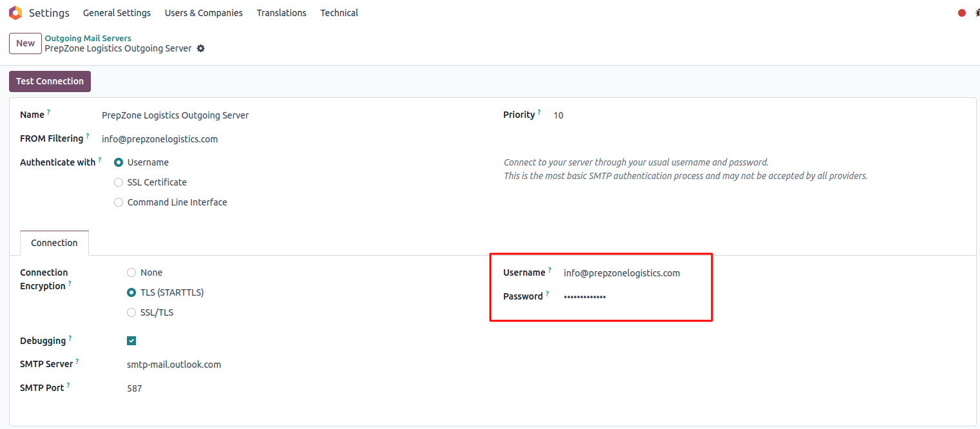Show help tooltip for Username field label
Image resolution: width=980 pixels, height=429 pixels.
point(550,270)
